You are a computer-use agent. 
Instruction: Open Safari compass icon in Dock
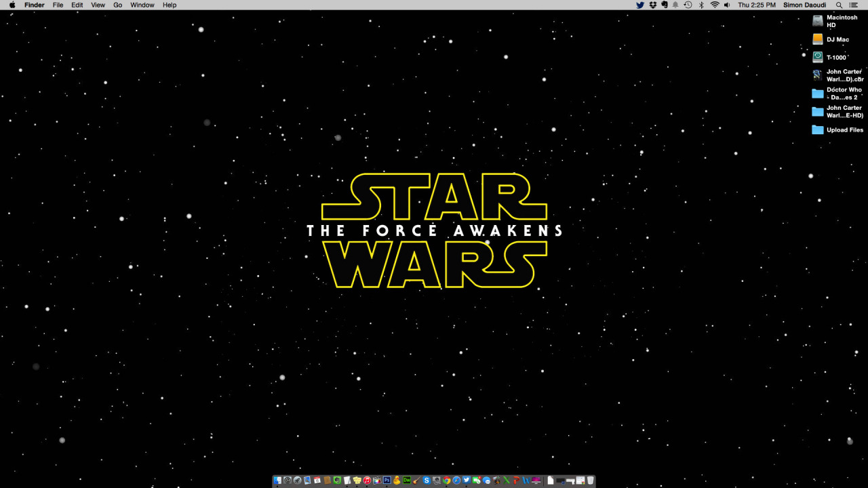tap(456, 480)
